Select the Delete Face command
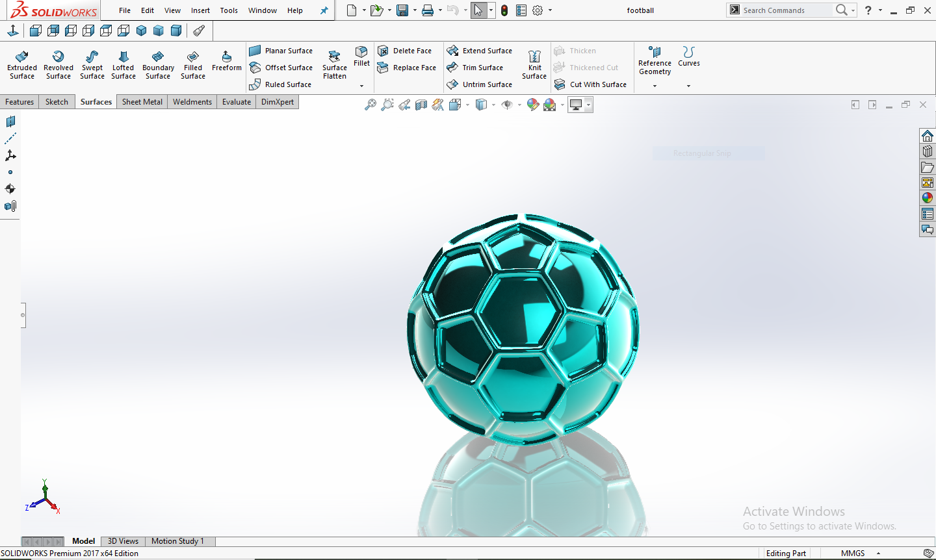 coord(404,51)
